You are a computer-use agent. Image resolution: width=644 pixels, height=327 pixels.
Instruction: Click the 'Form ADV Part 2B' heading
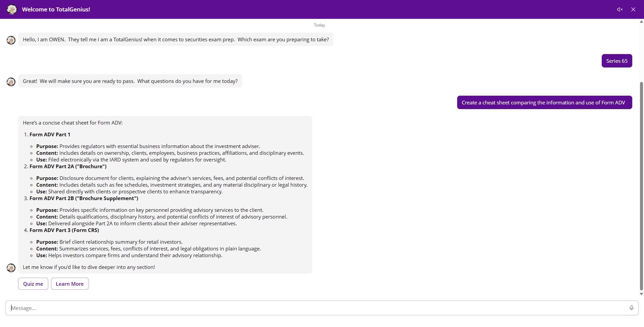coord(84,198)
